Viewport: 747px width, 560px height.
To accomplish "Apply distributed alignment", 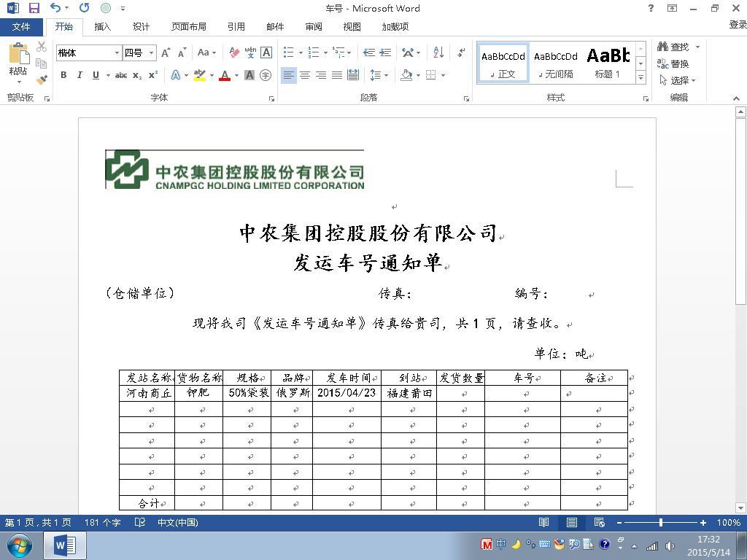I will [353, 75].
